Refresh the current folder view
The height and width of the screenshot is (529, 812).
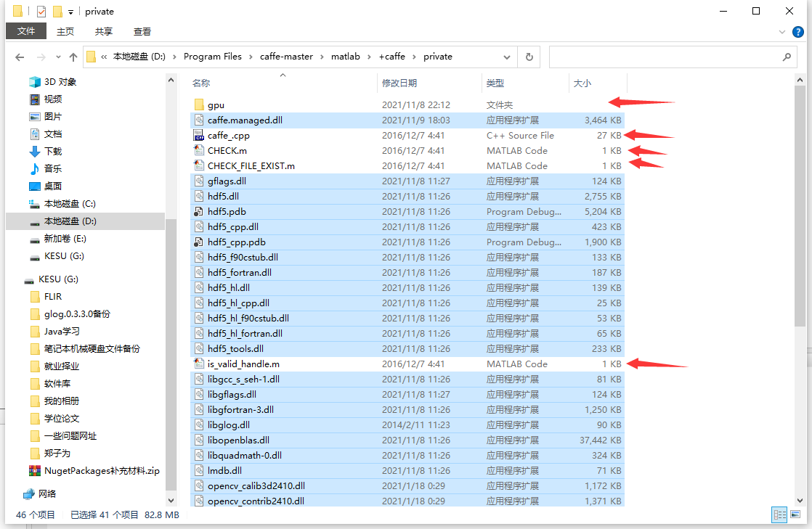point(529,57)
